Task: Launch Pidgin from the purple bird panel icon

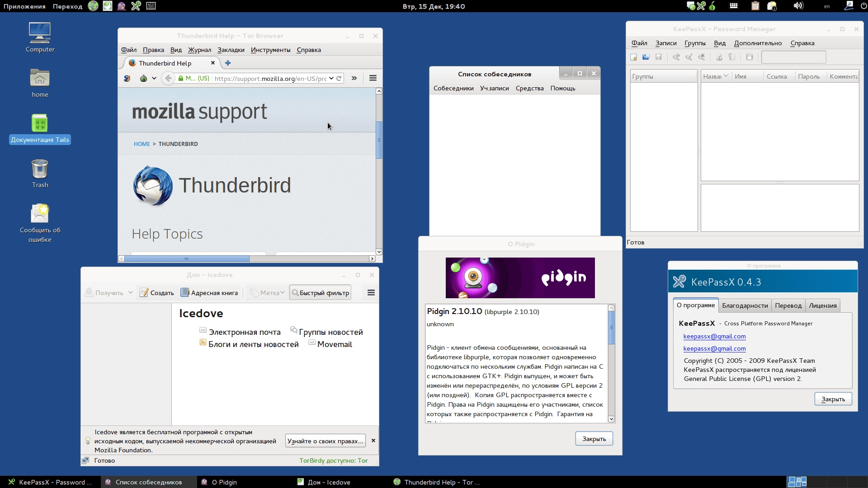Action: point(122,6)
